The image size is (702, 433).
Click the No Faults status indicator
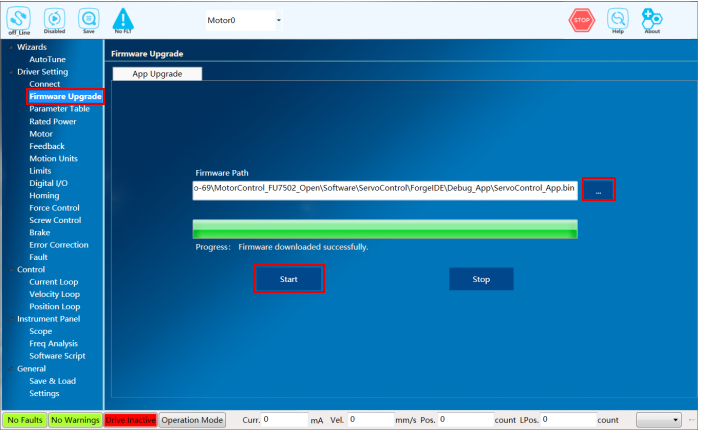[25, 420]
